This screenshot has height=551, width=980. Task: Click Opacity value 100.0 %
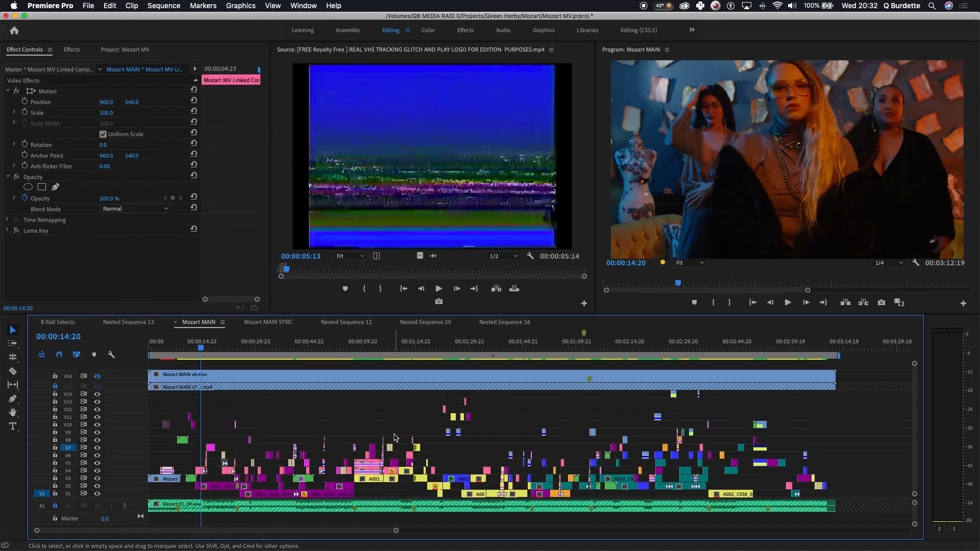[109, 198]
